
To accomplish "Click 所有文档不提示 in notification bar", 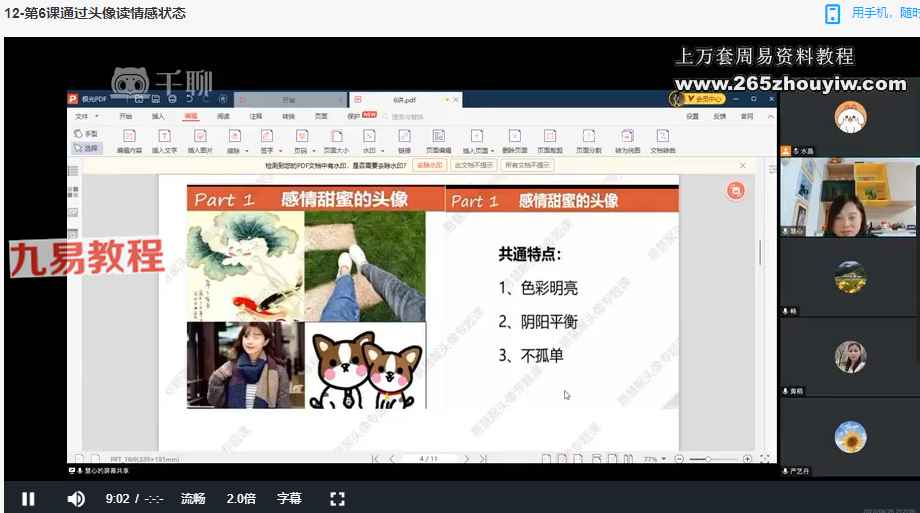I will pos(527,166).
